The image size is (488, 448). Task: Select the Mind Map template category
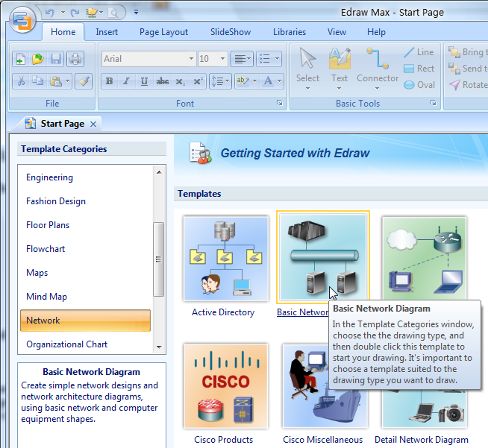tap(85, 297)
